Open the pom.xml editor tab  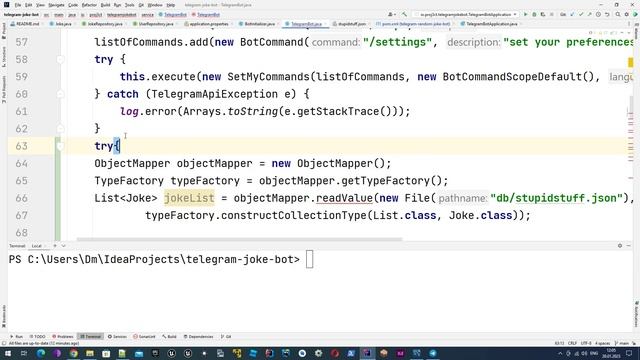click(413, 24)
